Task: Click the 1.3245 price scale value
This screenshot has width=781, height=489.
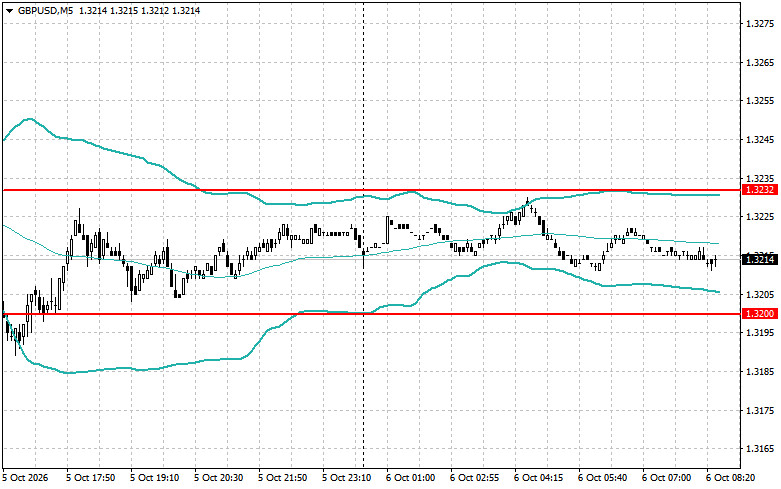Action: point(761,139)
